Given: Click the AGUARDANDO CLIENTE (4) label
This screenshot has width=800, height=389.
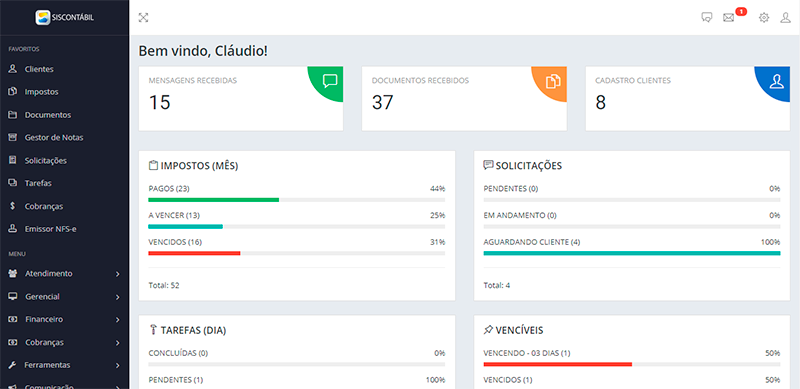Looking at the screenshot, I should 532,242.
